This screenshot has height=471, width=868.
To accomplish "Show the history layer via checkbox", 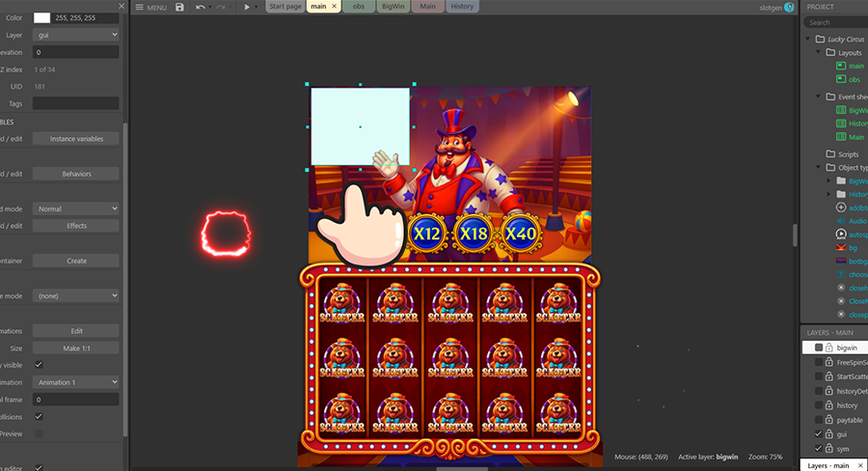I will 818,405.
